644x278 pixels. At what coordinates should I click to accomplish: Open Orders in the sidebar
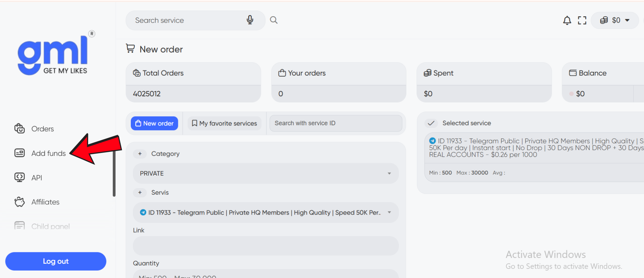[43, 129]
